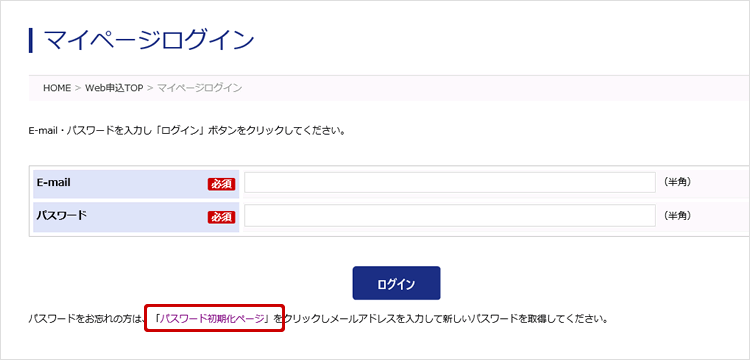Go to HOME via breadcrumb
This screenshot has height=360, width=750.
[57, 88]
